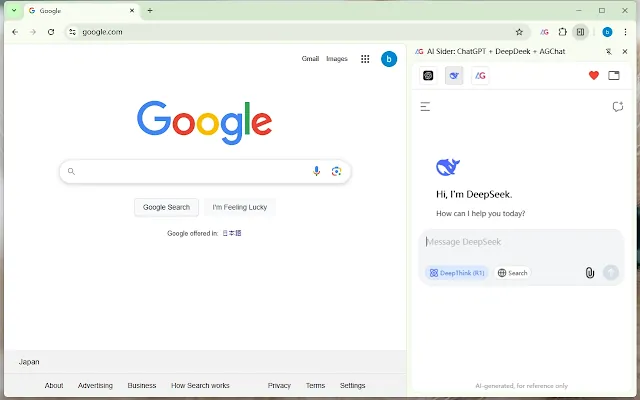The image size is (640, 400).
Task: Open the DeepSeek sidebar menu icon
Action: tap(425, 107)
